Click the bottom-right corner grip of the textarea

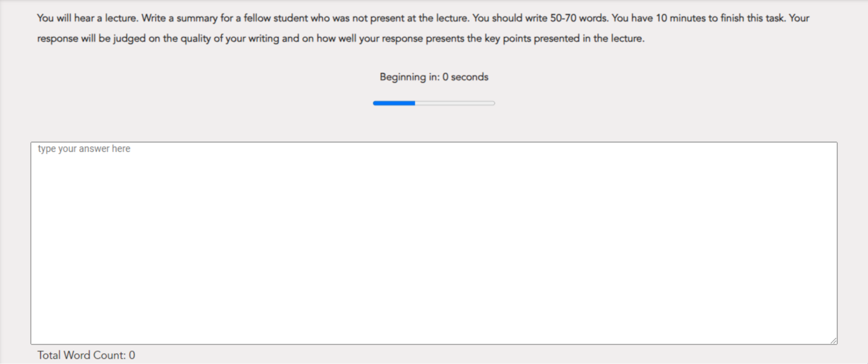[x=833, y=340]
